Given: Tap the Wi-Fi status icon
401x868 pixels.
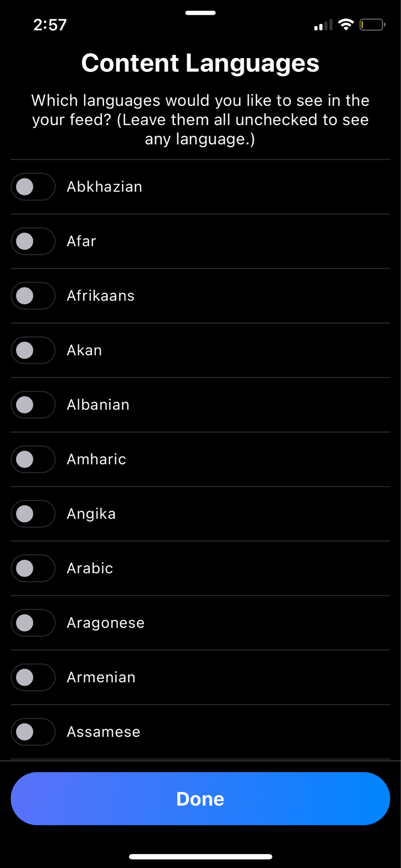Looking at the screenshot, I should coord(346,25).
